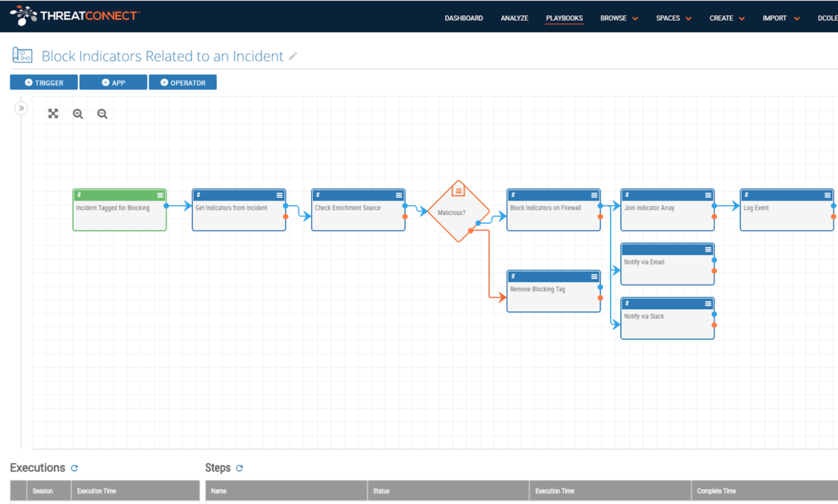
Task: Zoom in on the playbook canvas
Action: [x=78, y=113]
